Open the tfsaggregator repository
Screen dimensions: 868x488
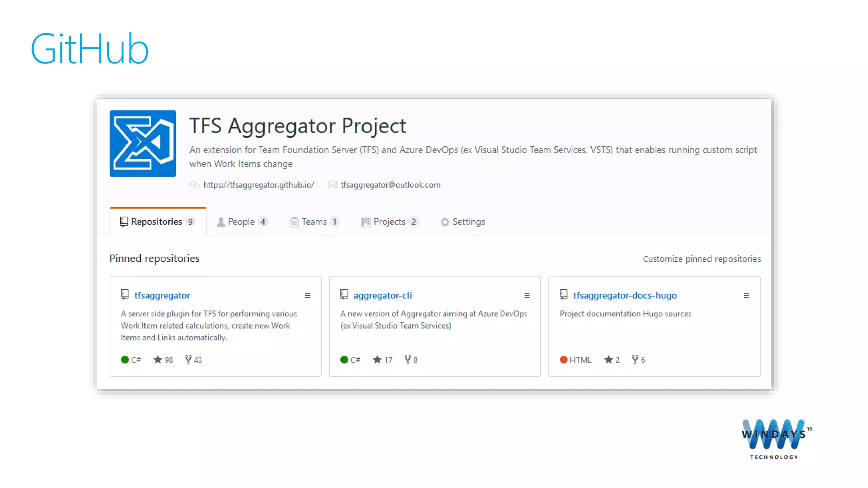click(x=162, y=295)
